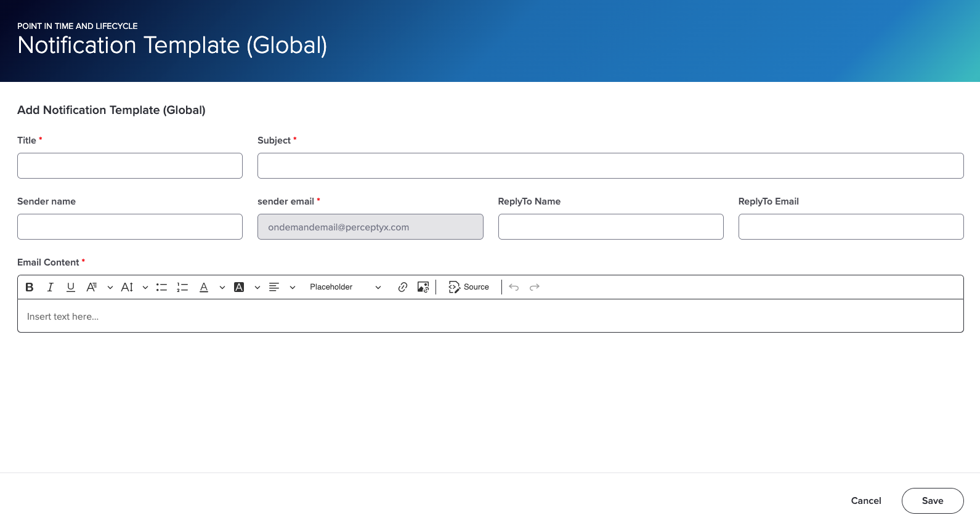
Task: Click the undo arrow
Action: coord(514,287)
